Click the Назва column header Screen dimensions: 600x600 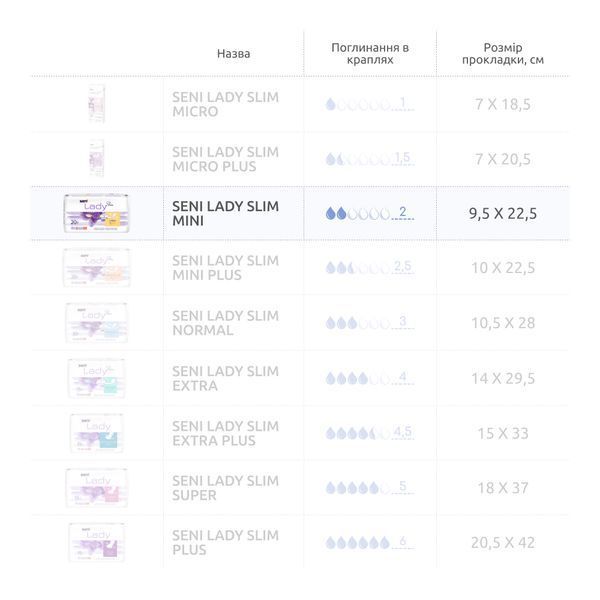233,54
